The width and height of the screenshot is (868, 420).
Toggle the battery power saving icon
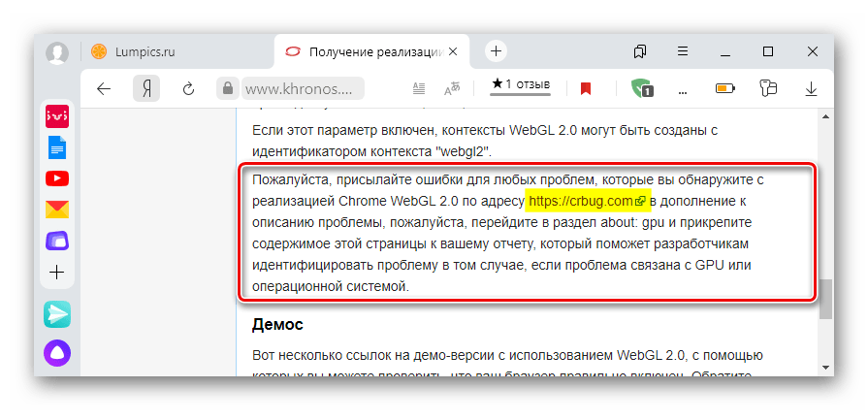pyautogui.click(x=725, y=88)
